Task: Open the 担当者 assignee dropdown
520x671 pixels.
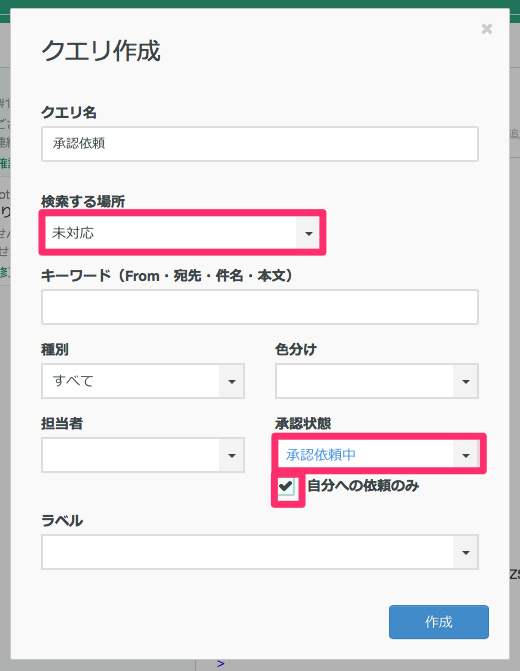Action: [x=143, y=455]
